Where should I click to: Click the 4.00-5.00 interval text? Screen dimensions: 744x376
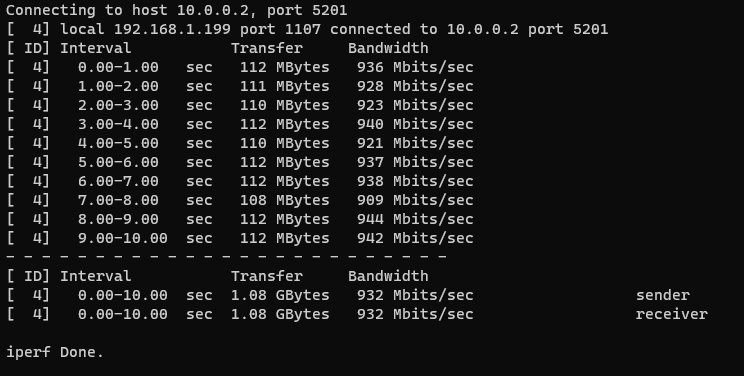(118, 143)
